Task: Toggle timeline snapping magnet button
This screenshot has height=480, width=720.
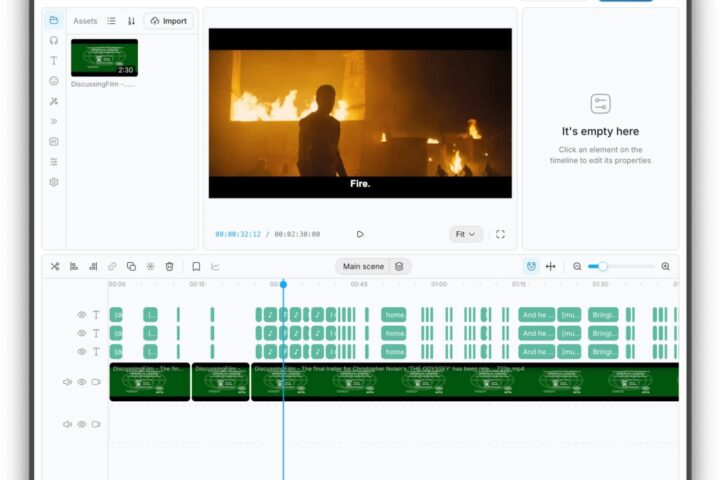Action: 531,266
